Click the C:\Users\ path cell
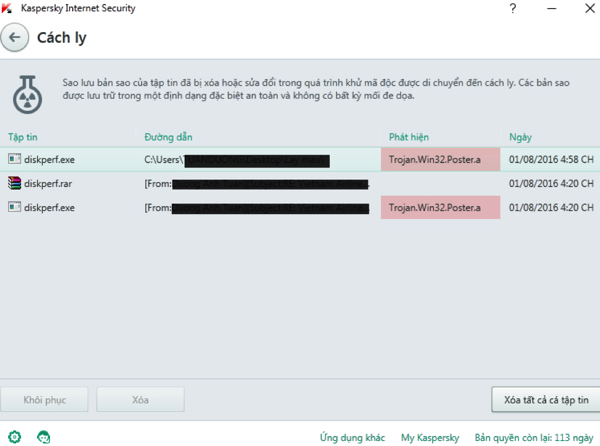 236,160
